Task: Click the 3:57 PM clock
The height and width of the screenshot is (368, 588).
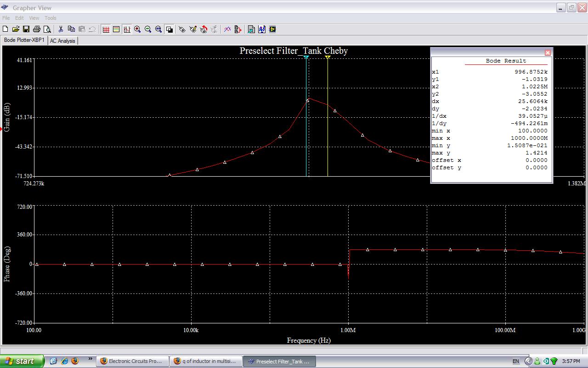Action: click(x=571, y=362)
